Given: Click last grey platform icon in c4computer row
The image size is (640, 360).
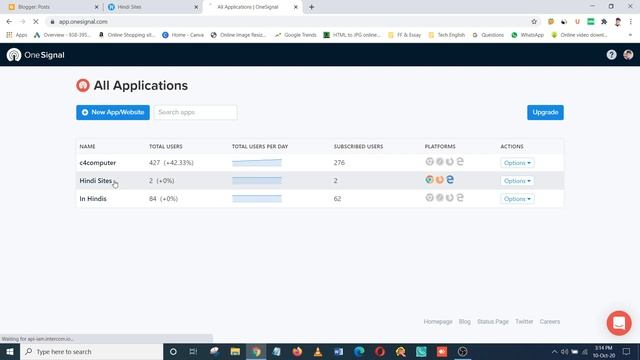Looking at the screenshot, I should [460, 162].
